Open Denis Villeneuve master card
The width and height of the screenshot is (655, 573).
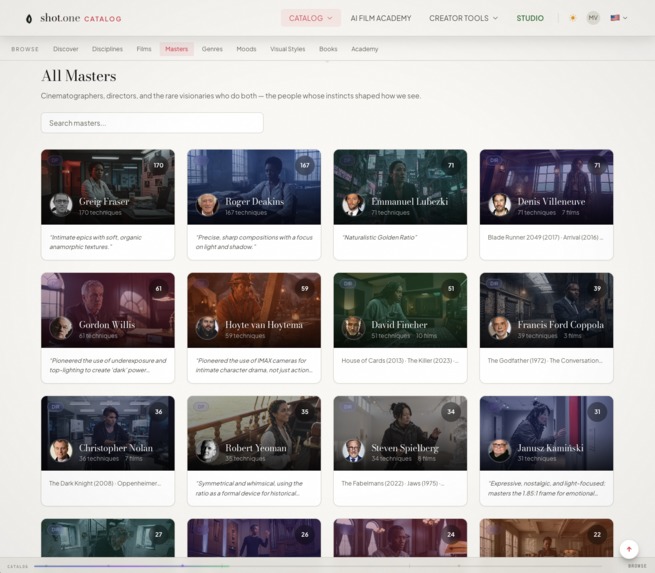click(x=546, y=205)
